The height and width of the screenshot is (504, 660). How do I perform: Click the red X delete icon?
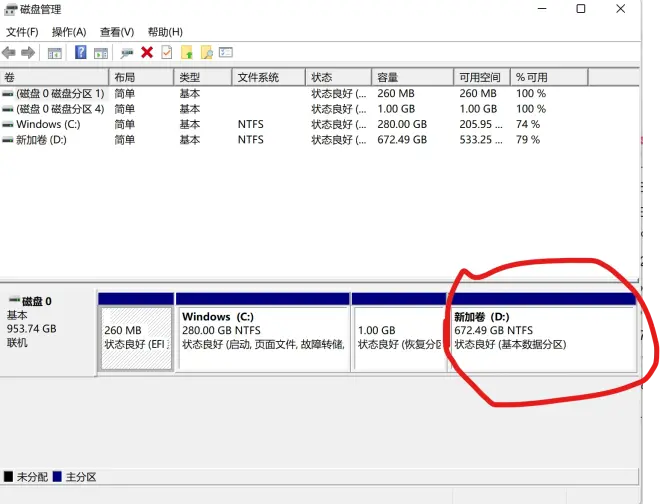[147, 52]
